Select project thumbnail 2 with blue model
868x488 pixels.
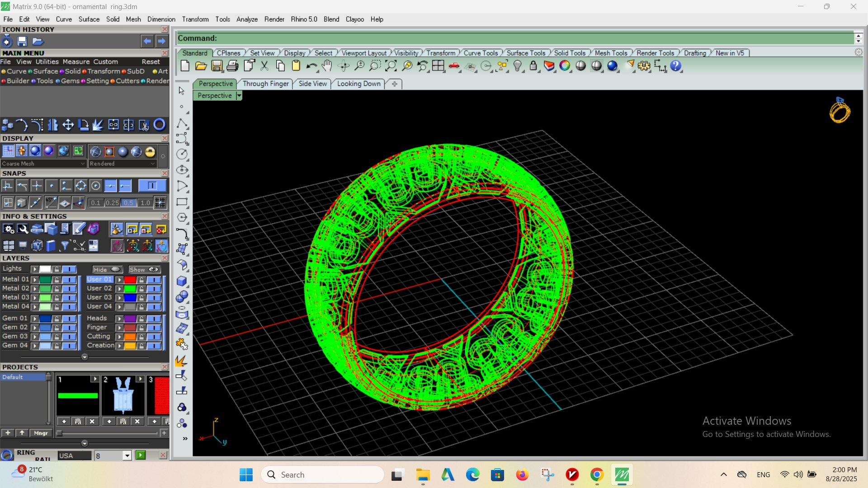click(x=123, y=395)
